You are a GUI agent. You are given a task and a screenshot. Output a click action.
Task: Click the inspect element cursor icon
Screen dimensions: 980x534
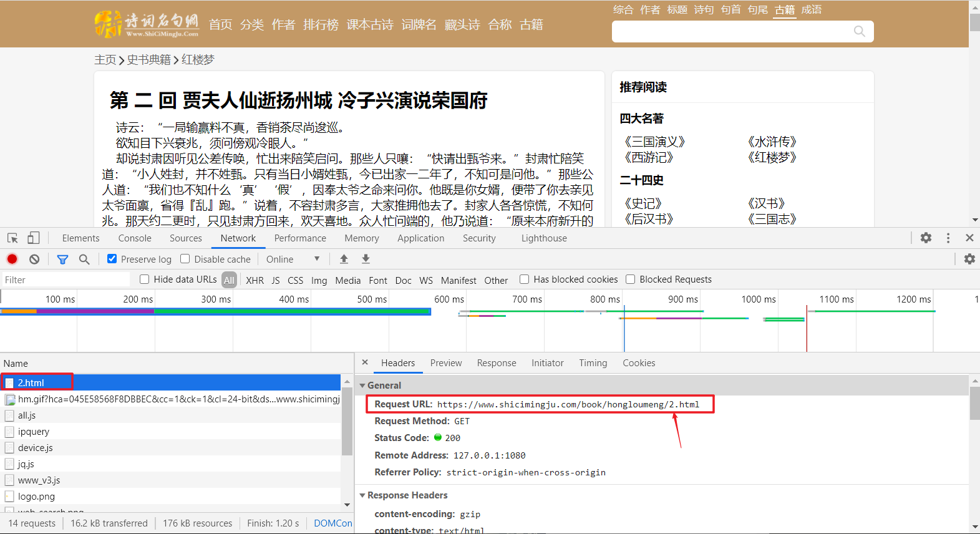point(12,238)
